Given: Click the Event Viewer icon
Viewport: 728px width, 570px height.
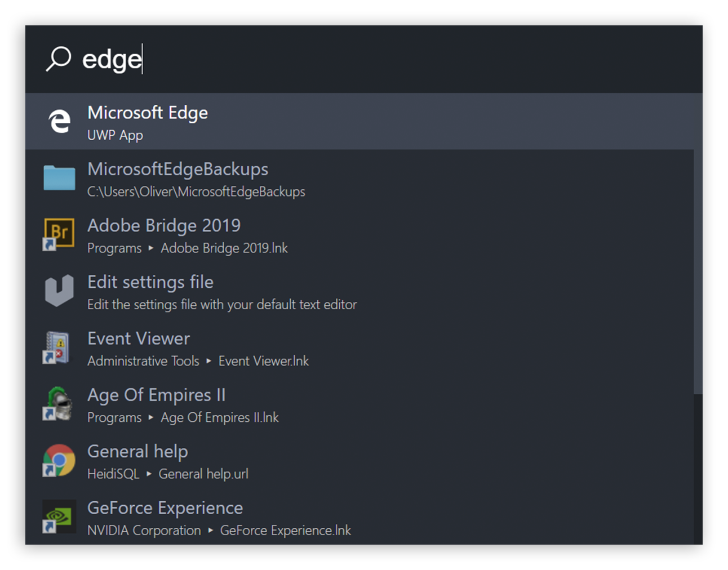Looking at the screenshot, I should (x=58, y=347).
